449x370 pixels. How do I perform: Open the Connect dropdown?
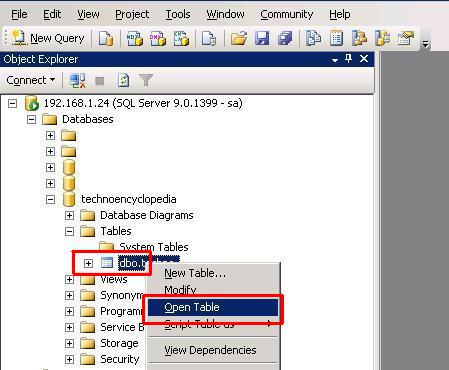pyautogui.click(x=31, y=80)
